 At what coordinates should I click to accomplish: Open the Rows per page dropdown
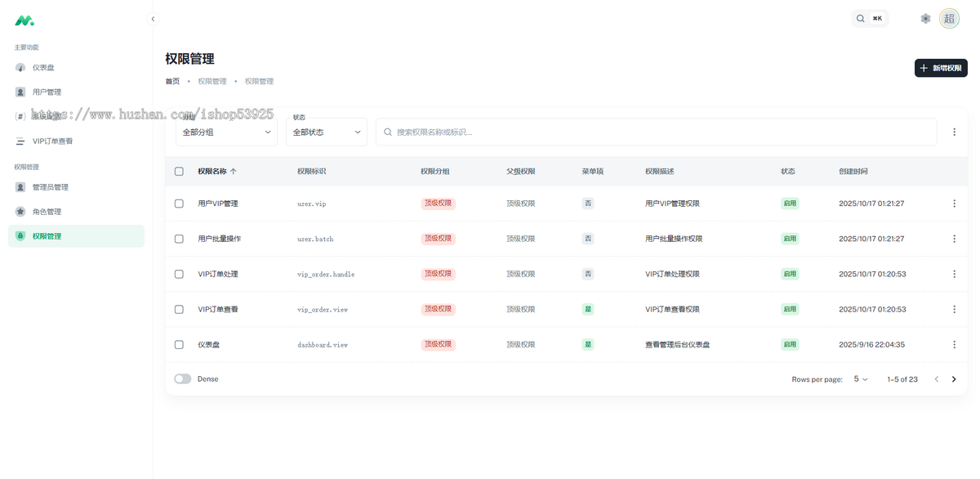(861, 379)
